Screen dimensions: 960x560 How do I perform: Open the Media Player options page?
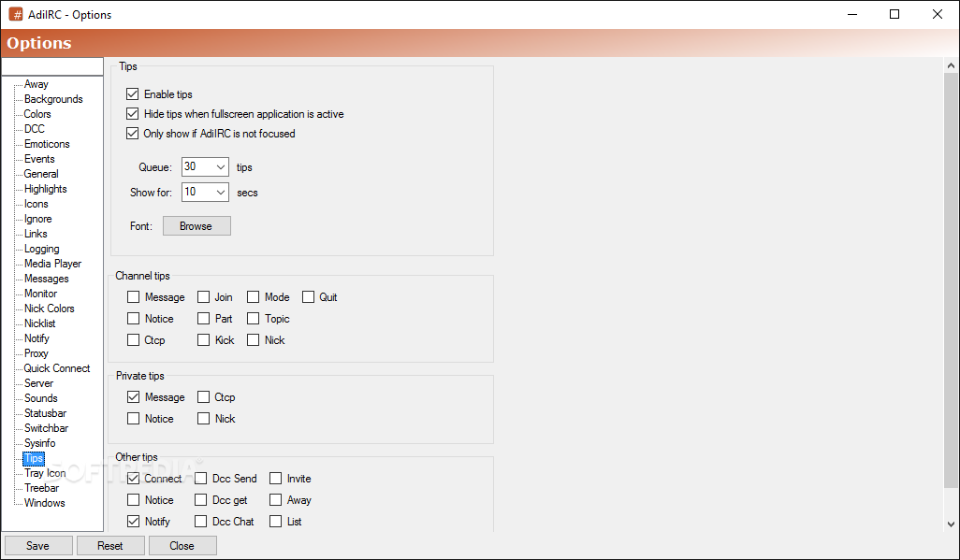(x=52, y=264)
